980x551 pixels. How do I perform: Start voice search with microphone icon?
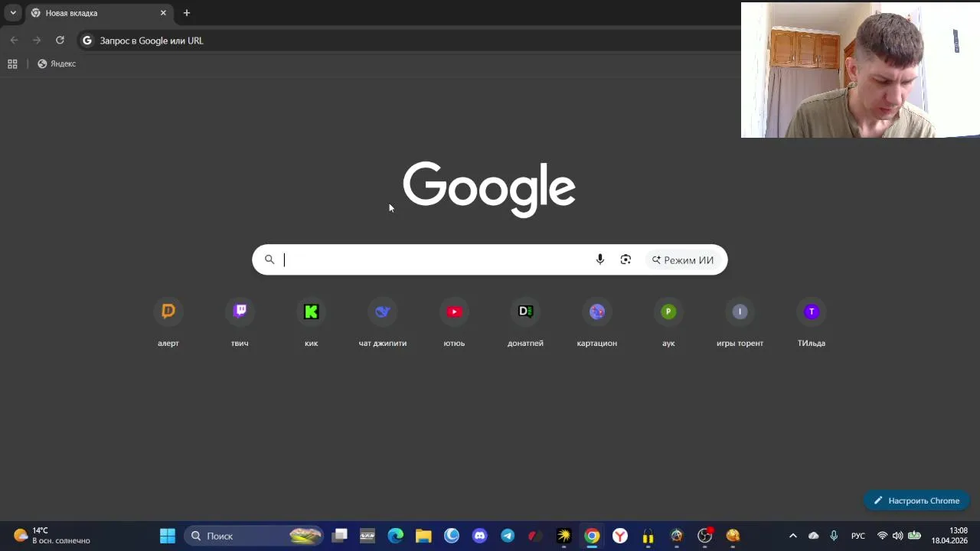pos(600,259)
